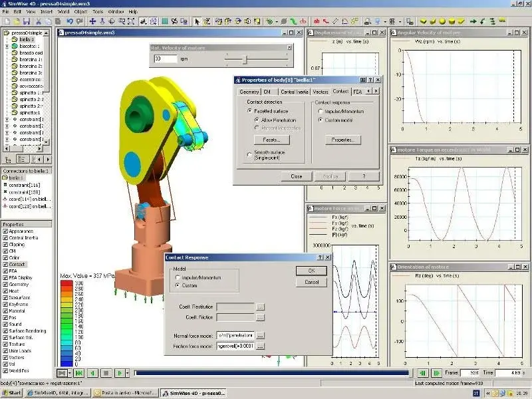532x399 pixels.
Task: Click the browse button next to Normal force model
Action: [260, 336]
